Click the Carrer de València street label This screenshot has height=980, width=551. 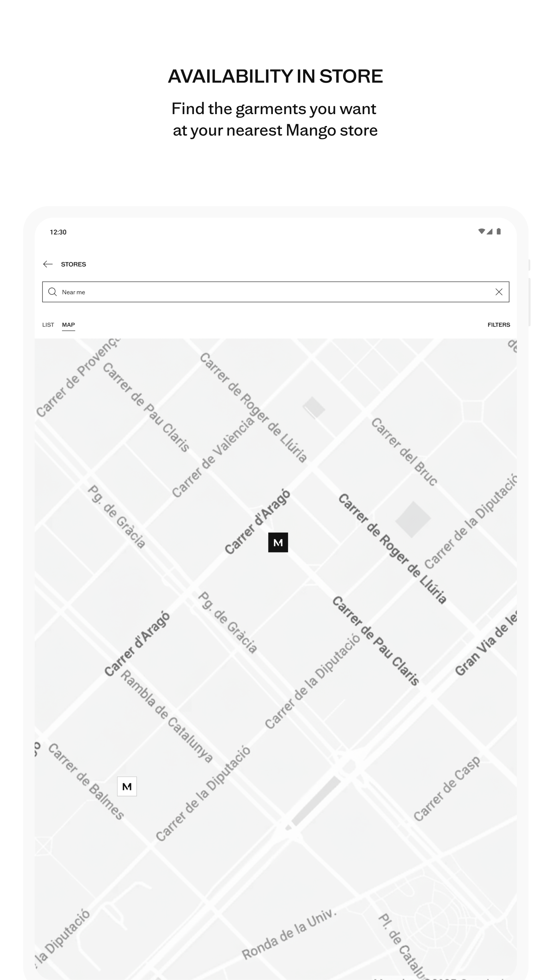pyautogui.click(x=213, y=457)
